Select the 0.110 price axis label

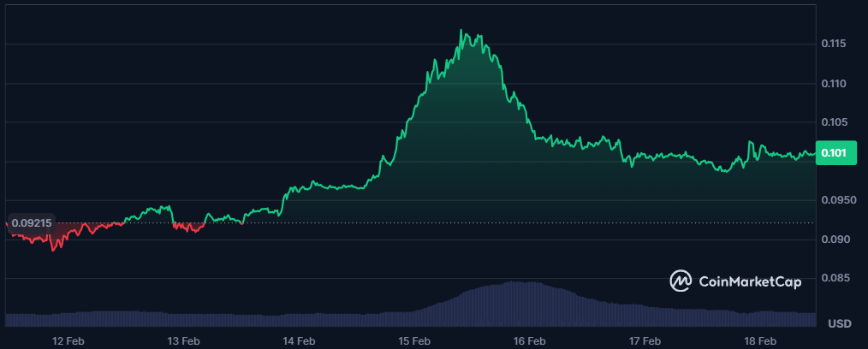835,84
